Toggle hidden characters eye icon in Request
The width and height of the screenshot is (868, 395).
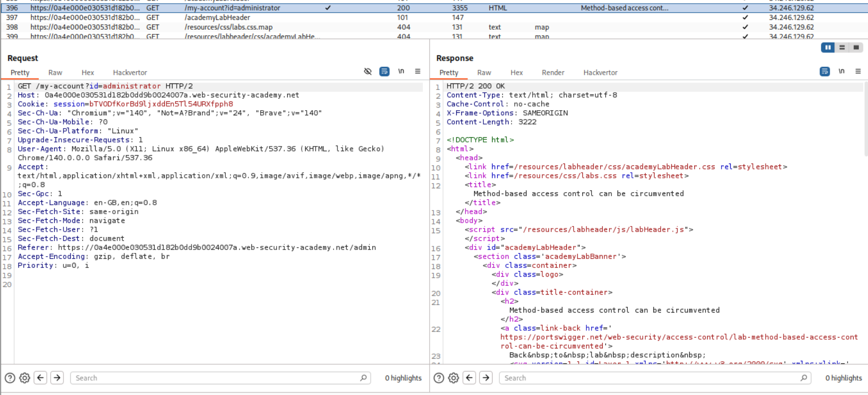(x=368, y=72)
